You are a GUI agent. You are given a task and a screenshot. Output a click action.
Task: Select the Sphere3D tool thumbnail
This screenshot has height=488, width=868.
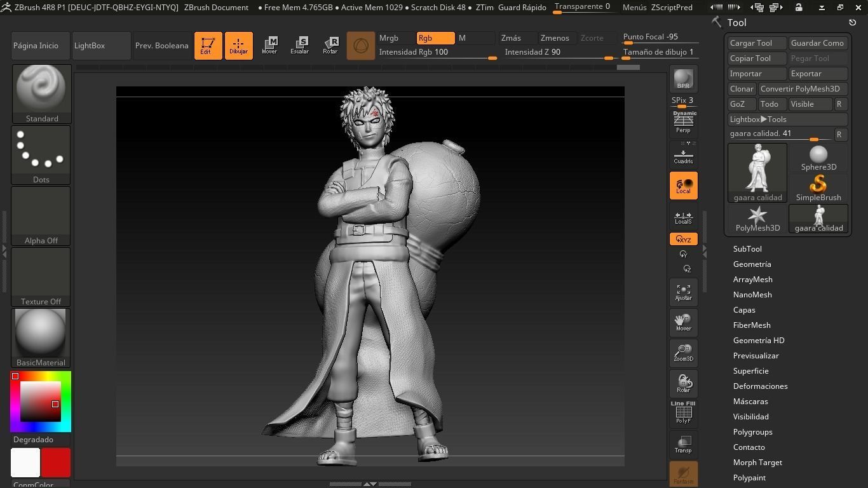point(818,158)
